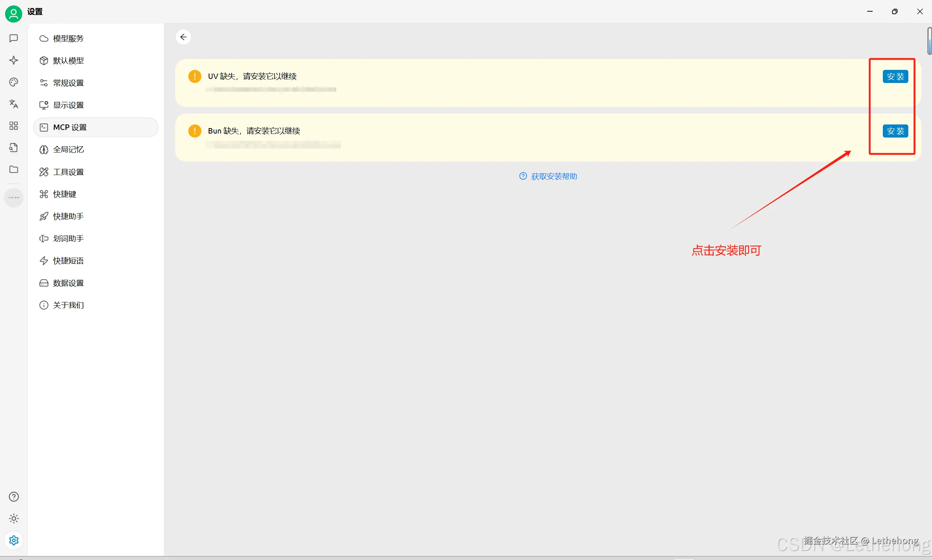Click the settings gear icon at the bottom left
Viewport: 932px width, 560px height.
(x=13, y=540)
